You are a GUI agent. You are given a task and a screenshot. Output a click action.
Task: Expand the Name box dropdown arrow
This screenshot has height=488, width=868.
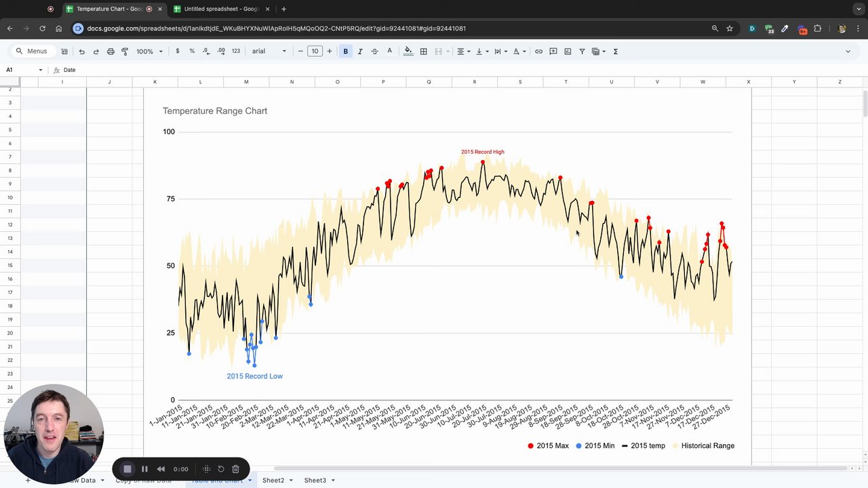[x=40, y=70]
